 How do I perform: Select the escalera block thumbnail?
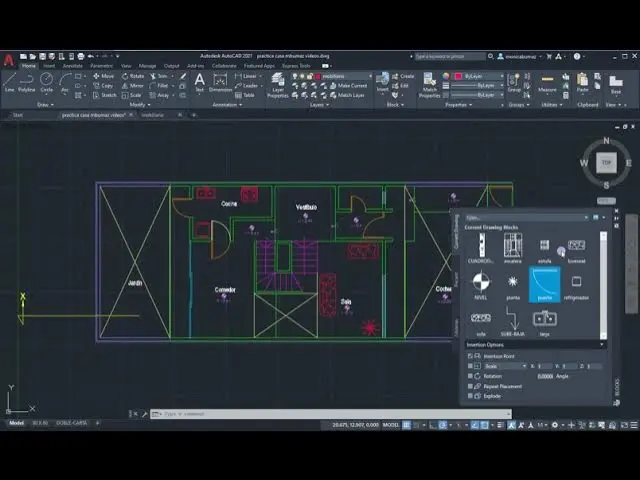tap(513, 248)
